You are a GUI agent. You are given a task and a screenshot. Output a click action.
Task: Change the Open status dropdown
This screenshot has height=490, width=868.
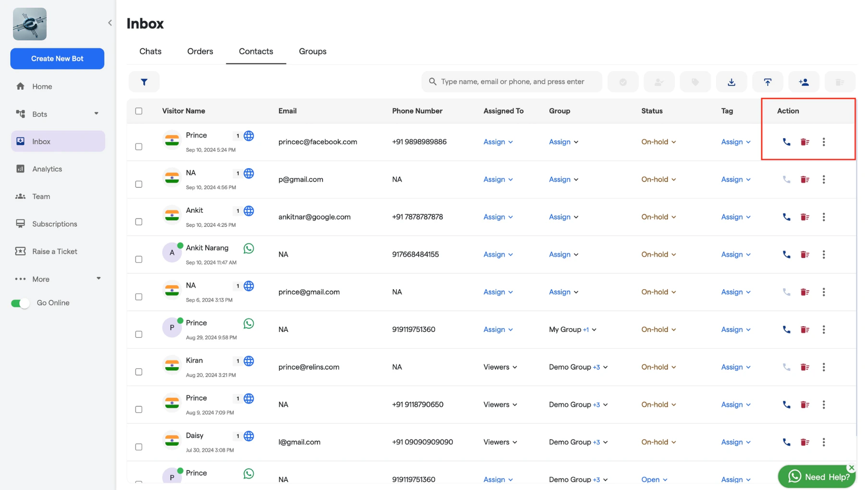click(654, 479)
